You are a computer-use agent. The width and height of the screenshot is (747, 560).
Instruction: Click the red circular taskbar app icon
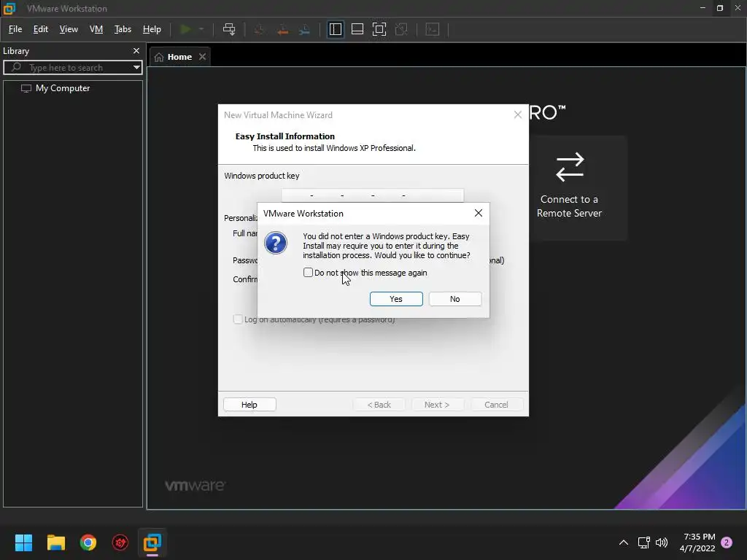[x=120, y=542]
